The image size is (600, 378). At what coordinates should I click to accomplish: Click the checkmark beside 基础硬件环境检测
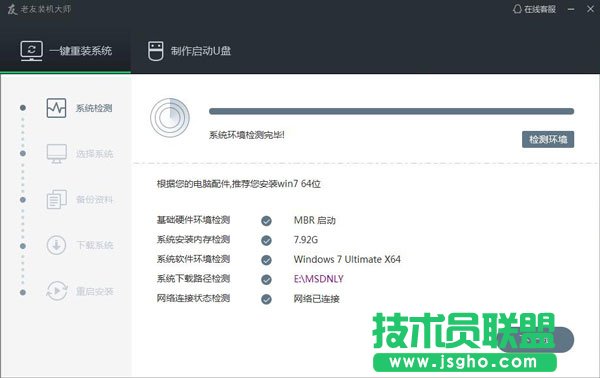pos(266,221)
